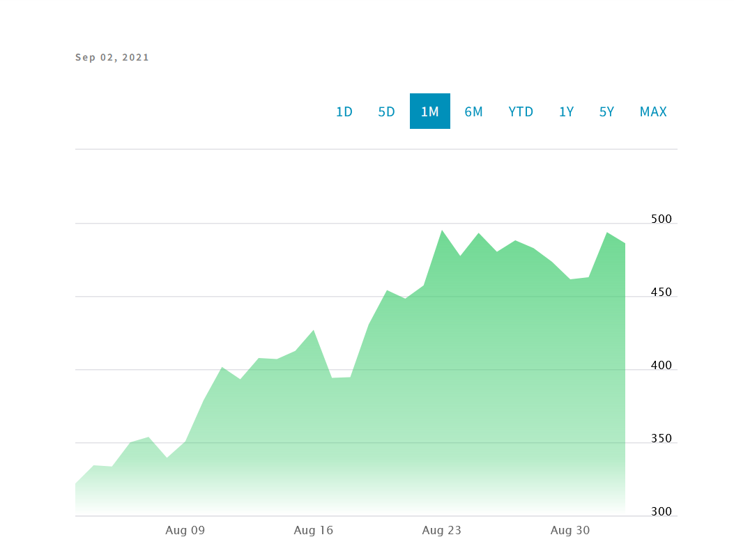The image size is (734, 560).
Task: Click the 300 y-axis label
Action: (661, 512)
